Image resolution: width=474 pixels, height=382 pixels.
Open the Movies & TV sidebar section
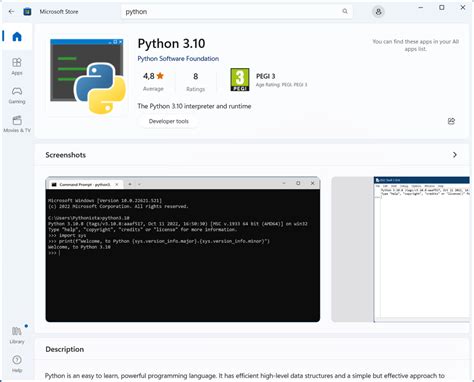point(17,124)
